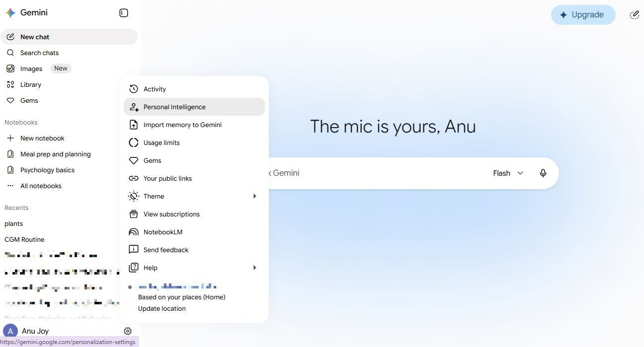Image resolution: width=644 pixels, height=347 pixels.
Task: Click the Search chats magnifier icon
Action: (x=10, y=53)
